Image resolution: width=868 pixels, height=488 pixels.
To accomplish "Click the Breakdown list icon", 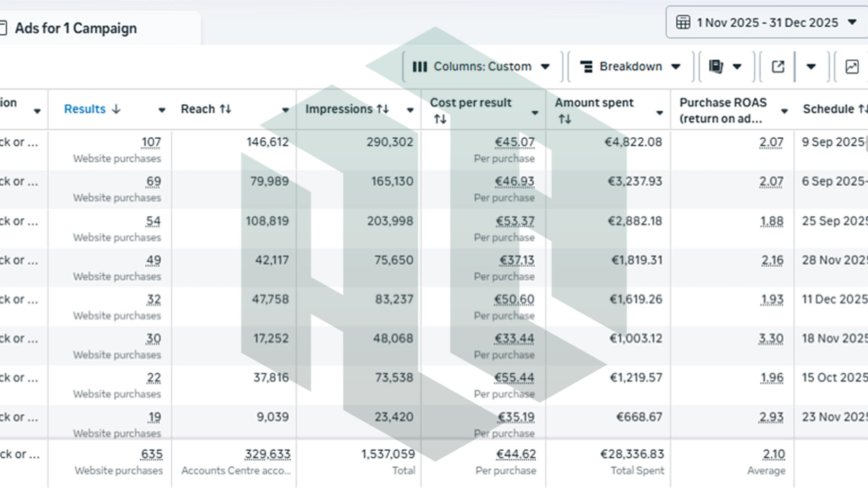I will pos(586,67).
